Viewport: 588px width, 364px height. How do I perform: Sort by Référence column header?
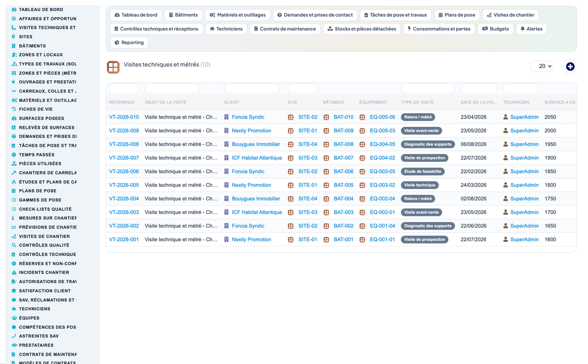click(122, 102)
